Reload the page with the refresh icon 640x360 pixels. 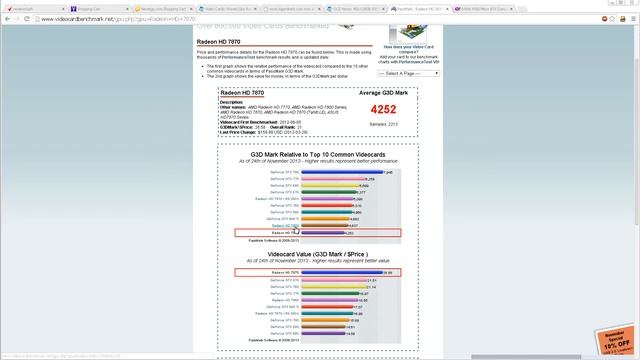coord(27,19)
